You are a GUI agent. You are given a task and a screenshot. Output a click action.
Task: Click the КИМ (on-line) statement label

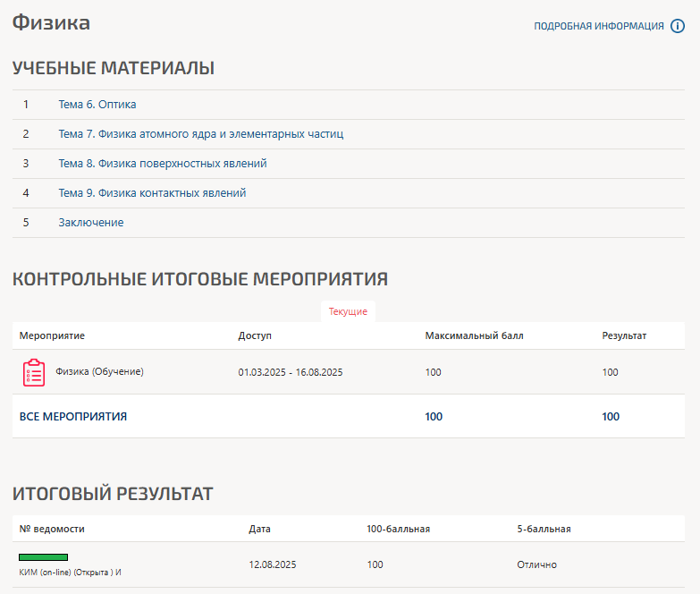click(70, 572)
